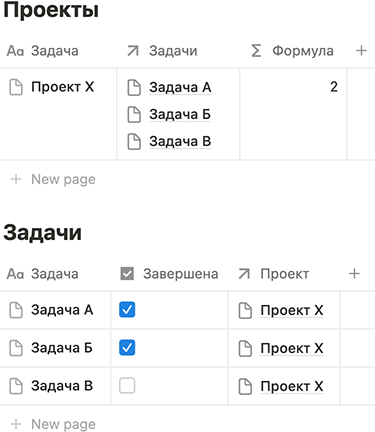Click the page icon beside related Задача В
This screenshot has width=375, height=432.
(x=134, y=142)
